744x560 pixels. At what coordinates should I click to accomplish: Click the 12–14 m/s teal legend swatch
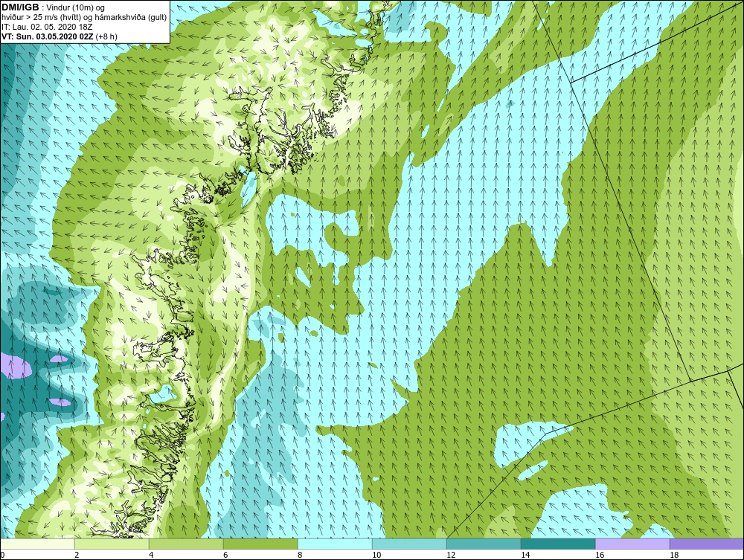click(484, 544)
